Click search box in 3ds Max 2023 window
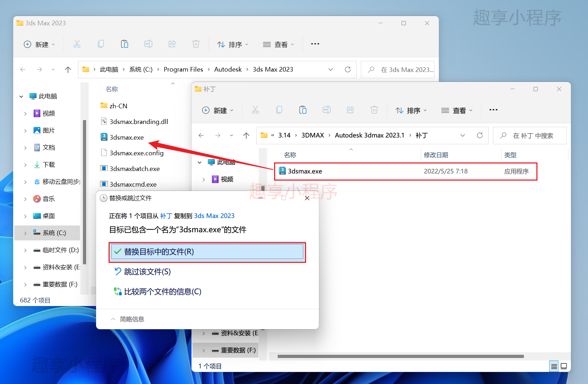Image resolution: width=588 pixels, height=384 pixels. (398, 70)
